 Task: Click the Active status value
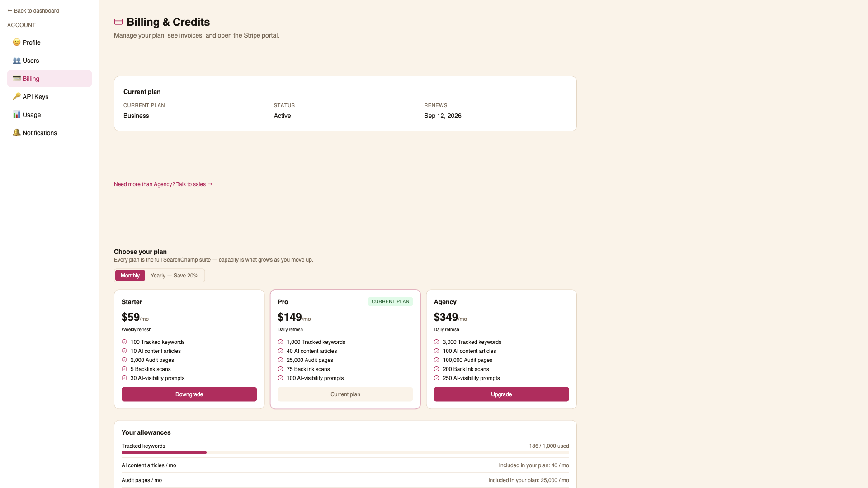282,116
